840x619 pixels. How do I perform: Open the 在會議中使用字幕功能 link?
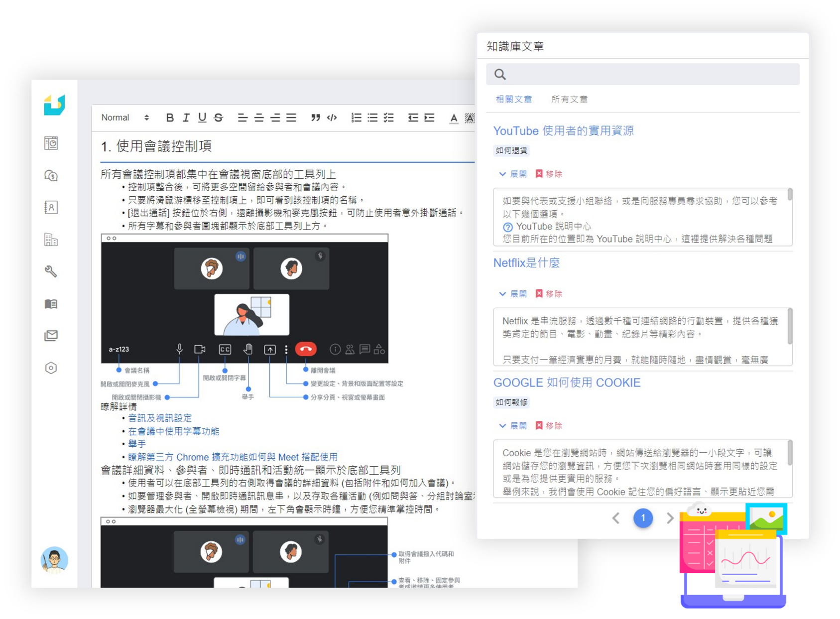pos(174,431)
